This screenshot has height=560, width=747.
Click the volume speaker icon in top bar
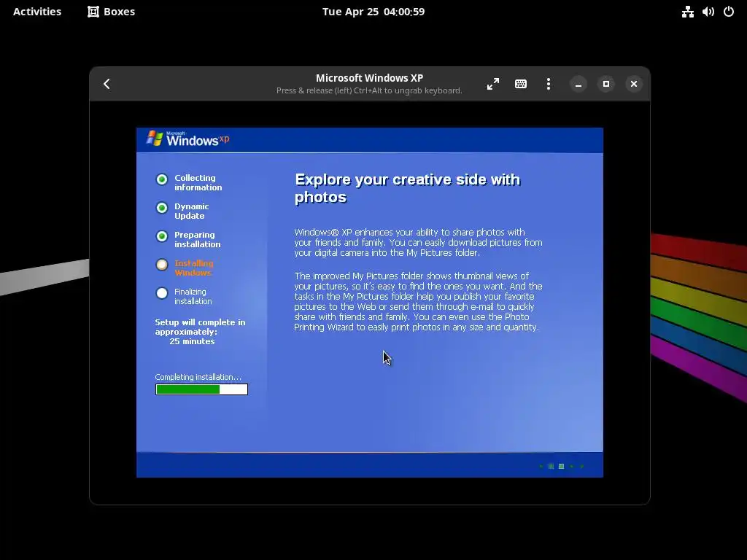pos(708,12)
